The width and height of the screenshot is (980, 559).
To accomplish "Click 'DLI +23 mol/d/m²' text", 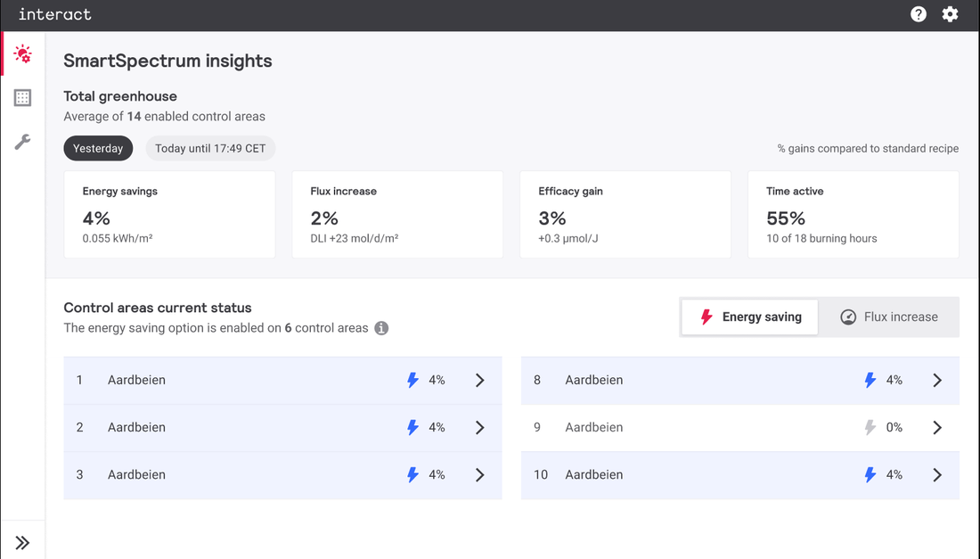I will 355,239.
